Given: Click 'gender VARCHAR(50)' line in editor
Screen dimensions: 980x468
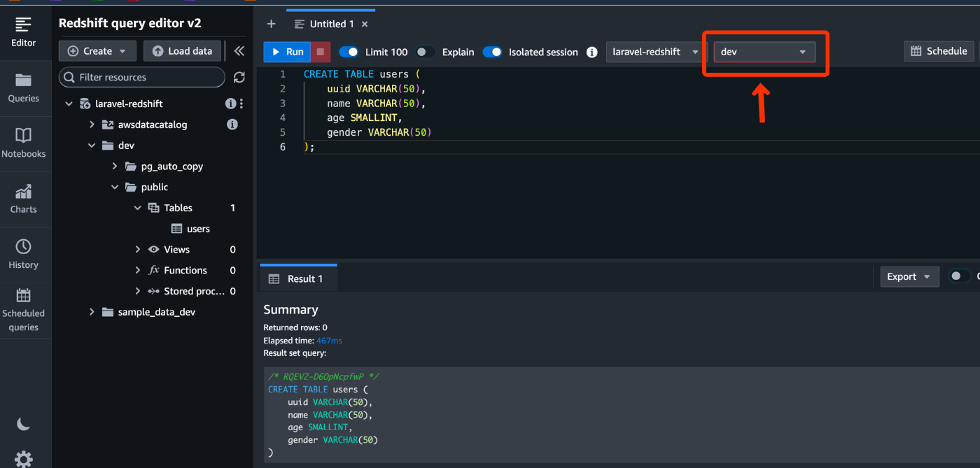Looking at the screenshot, I should [x=379, y=132].
